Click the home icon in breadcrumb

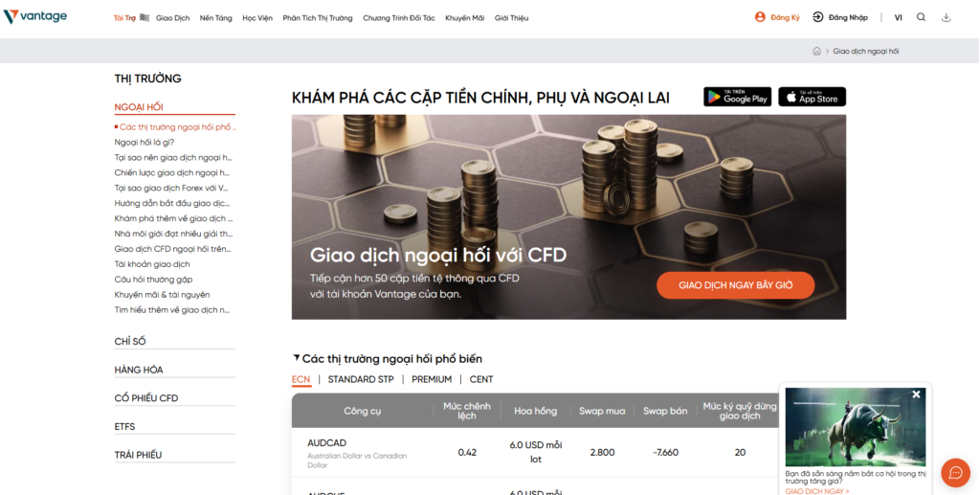[x=816, y=52]
